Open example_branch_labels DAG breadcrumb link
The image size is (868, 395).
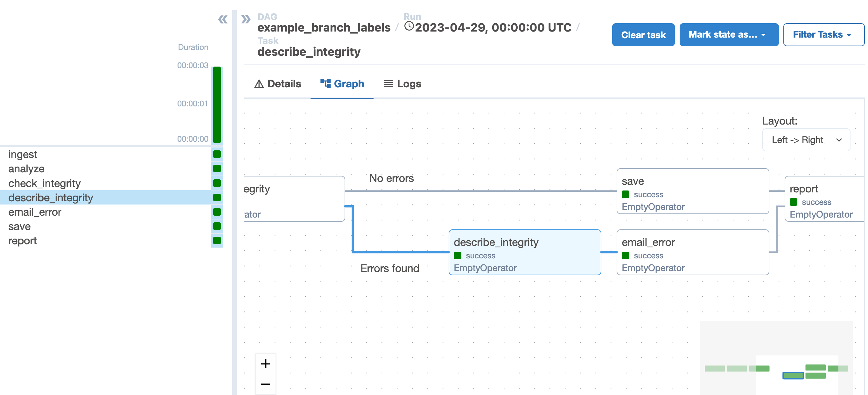pyautogui.click(x=324, y=28)
